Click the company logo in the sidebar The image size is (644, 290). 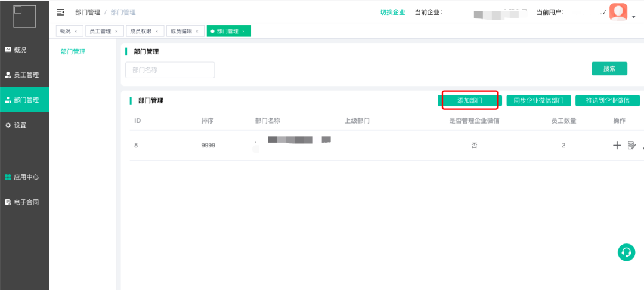coord(24,17)
